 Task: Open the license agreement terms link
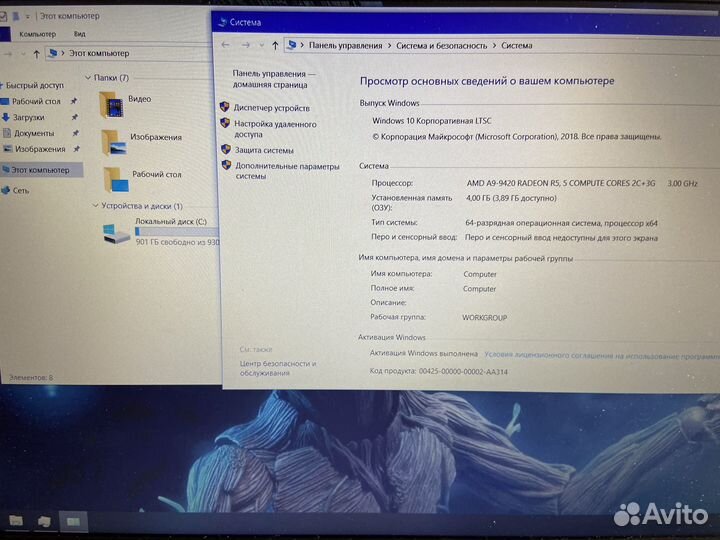(x=602, y=355)
